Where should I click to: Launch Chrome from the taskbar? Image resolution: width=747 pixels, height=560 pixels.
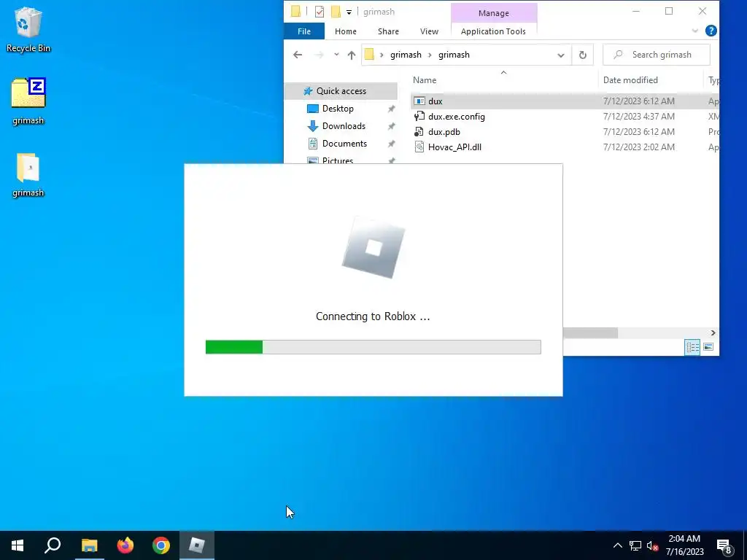coord(161,545)
